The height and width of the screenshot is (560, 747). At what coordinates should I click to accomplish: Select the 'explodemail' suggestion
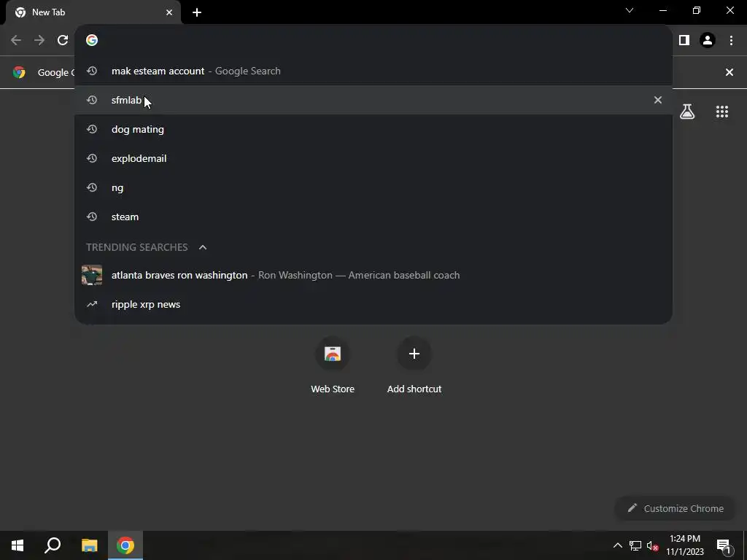click(373, 158)
